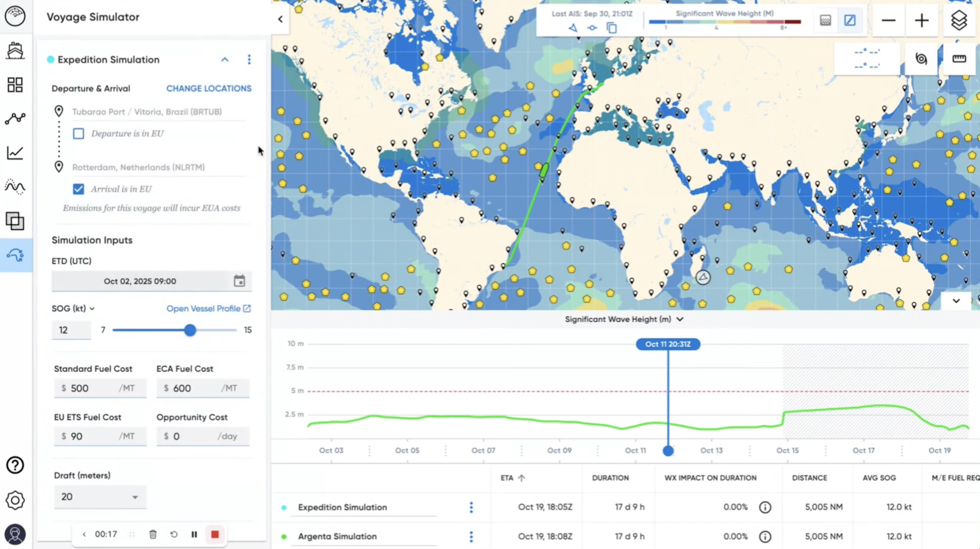Viewport: 980px width, 549px height.
Task: Expand the map corner chevron down
Action: (x=956, y=301)
